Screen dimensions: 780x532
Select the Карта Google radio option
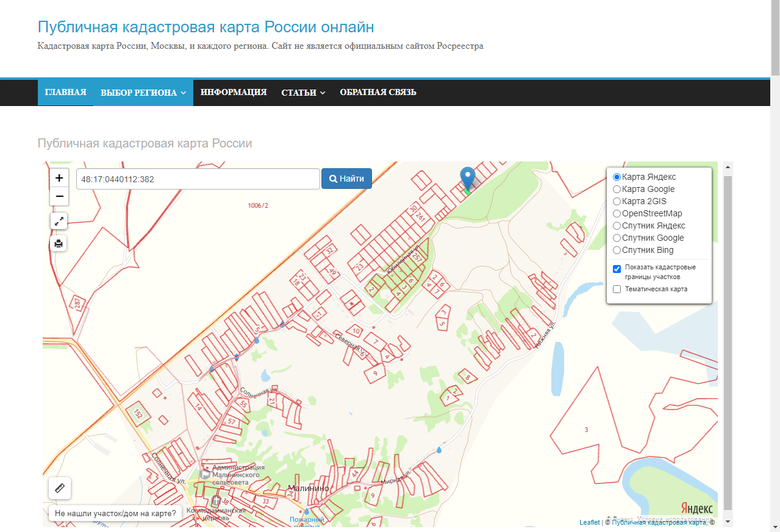(x=617, y=190)
